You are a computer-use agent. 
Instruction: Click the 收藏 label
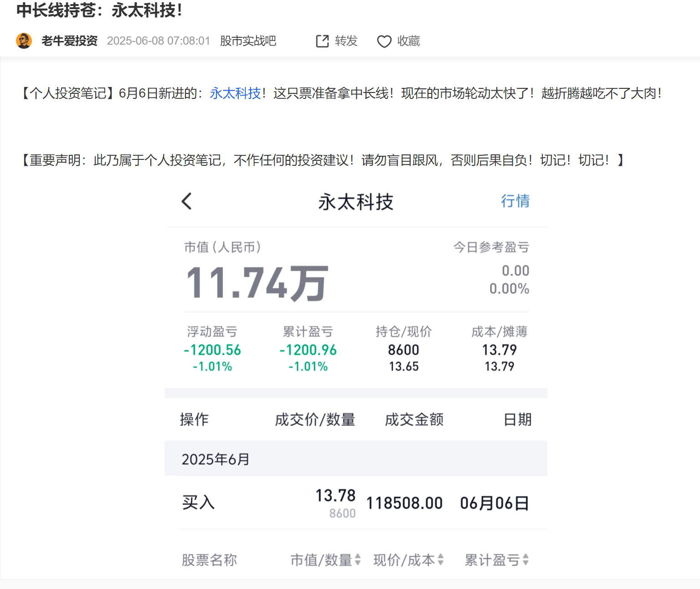(408, 41)
